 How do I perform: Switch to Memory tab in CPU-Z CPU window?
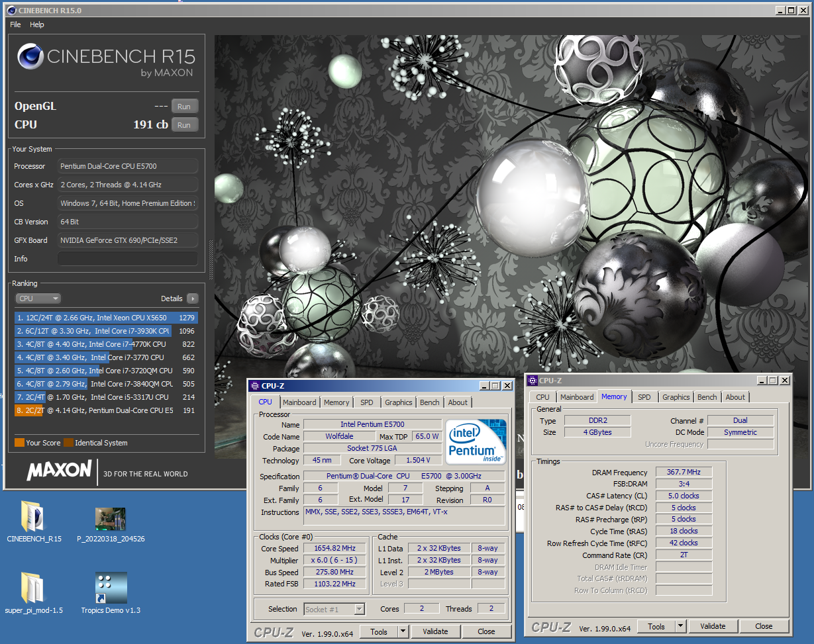(336, 402)
